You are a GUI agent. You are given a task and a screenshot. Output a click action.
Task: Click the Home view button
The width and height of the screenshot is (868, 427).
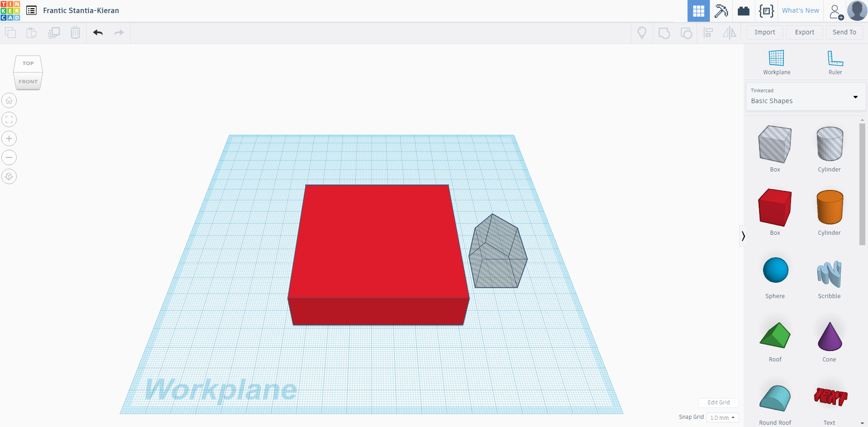click(9, 100)
